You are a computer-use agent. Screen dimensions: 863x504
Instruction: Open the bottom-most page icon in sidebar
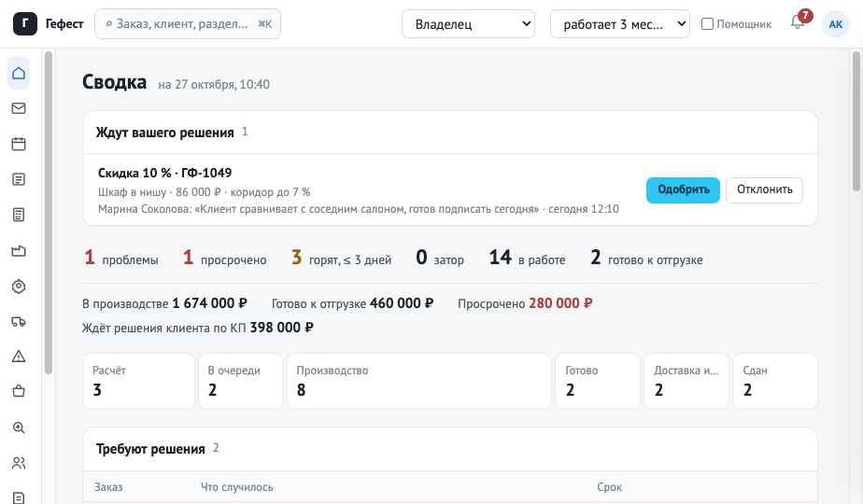coord(19,497)
